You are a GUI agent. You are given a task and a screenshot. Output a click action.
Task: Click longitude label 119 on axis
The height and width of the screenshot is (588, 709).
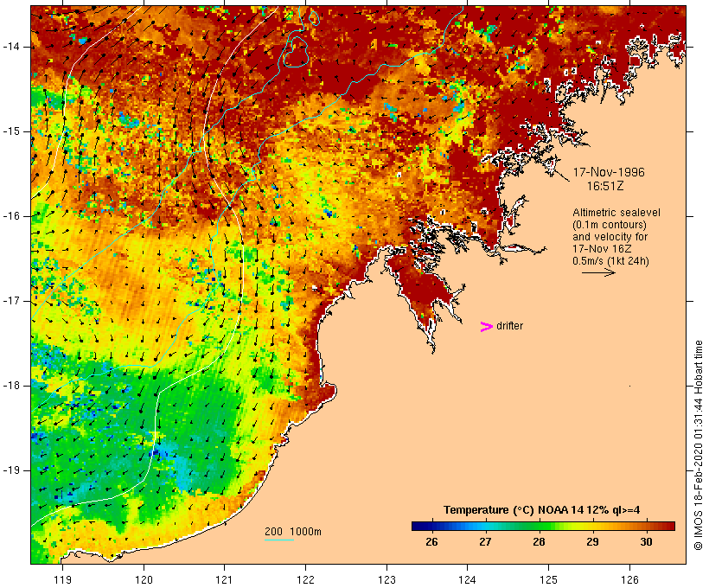pos(62,579)
